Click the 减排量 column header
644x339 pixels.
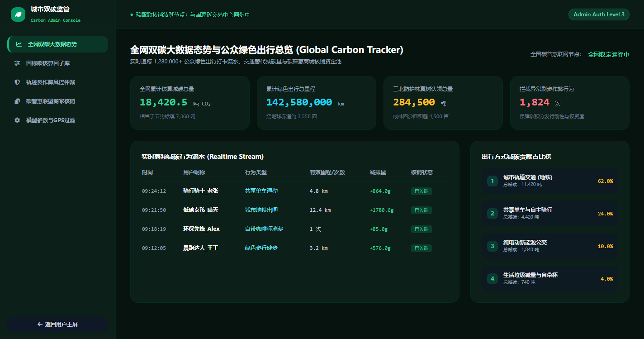tap(378, 172)
